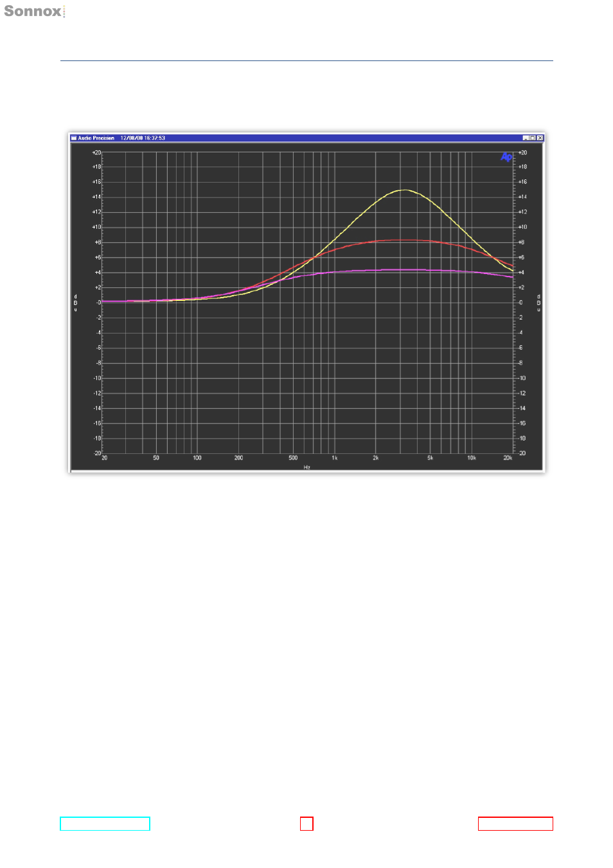Click the 1k label on frequency axis
The height and width of the screenshot is (868, 613).
click(x=334, y=458)
